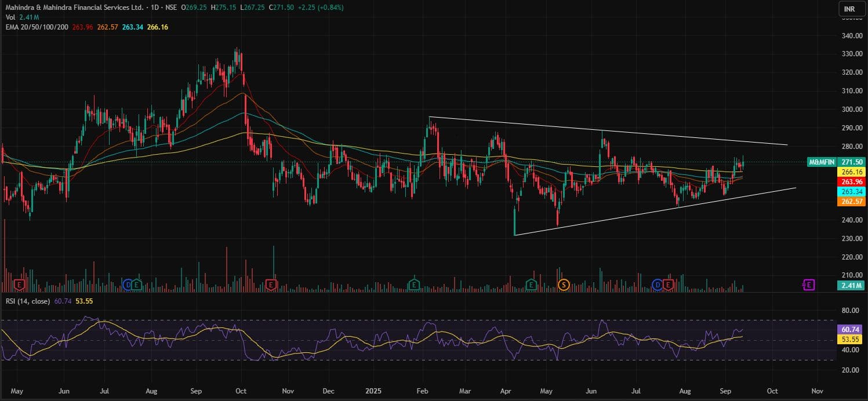Select the EMA 20/50/100/200 indicator legend

pos(36,27)
